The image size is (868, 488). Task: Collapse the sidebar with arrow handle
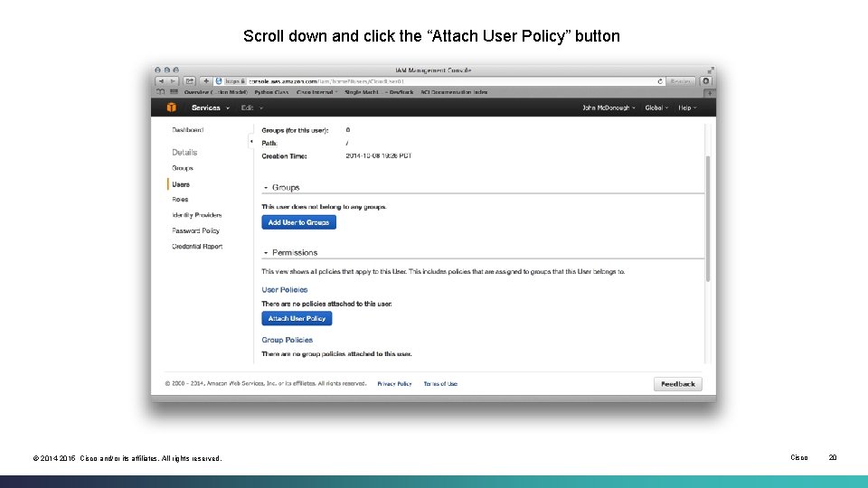(x=250, y=142)
